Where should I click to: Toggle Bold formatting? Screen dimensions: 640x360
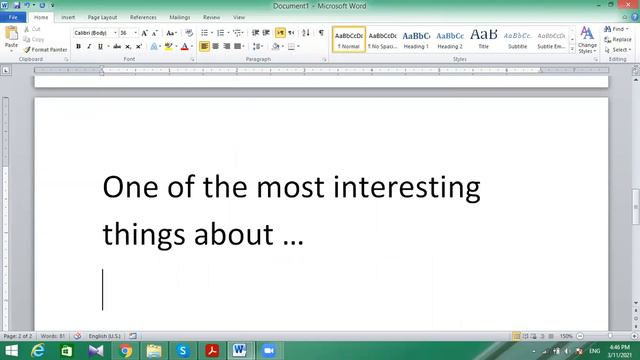coord(78,47)
